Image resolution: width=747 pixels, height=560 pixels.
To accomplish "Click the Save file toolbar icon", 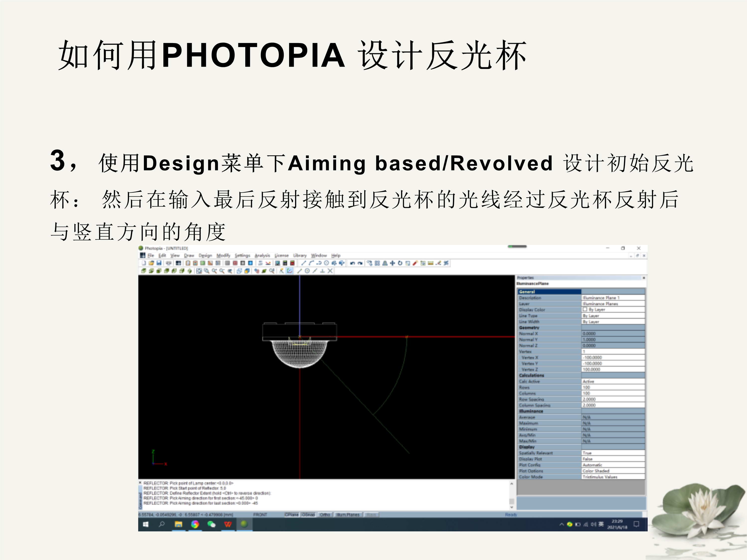I will pos(159,263).
